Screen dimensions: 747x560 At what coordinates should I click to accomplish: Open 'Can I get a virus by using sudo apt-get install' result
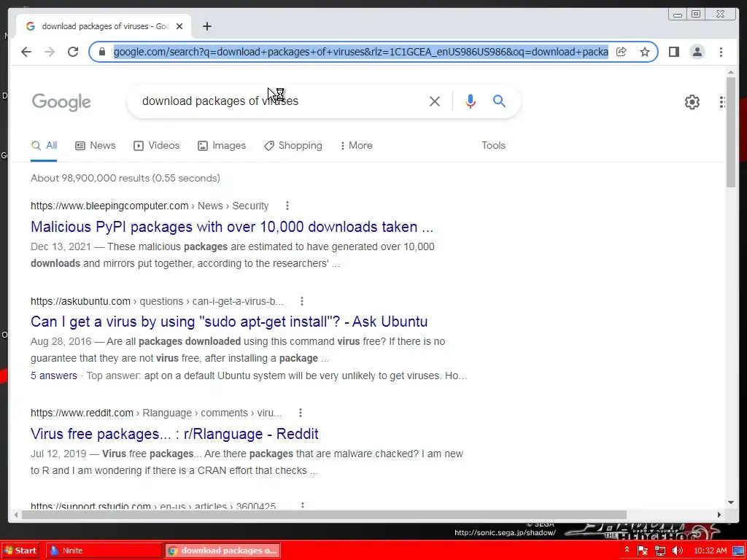pyautogui.click(x=229, y=322)
